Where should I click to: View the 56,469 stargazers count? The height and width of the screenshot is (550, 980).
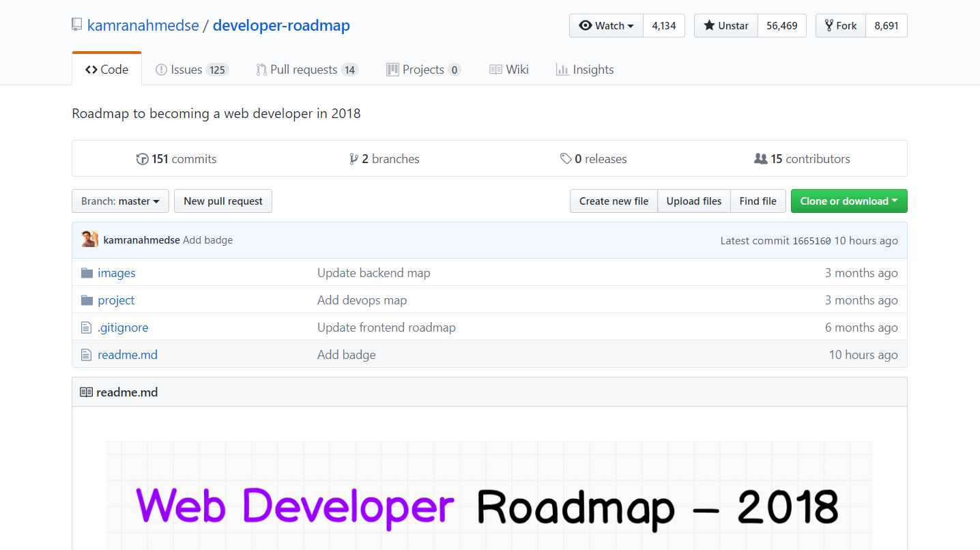(x=782, y=26)
